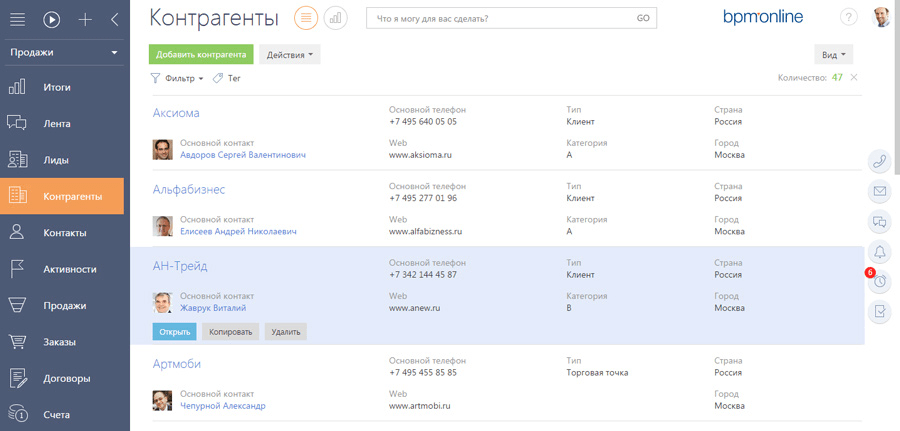Click web address www.alfabizness.ru
This screenshot has width=900, height=431.
(425, 232)
